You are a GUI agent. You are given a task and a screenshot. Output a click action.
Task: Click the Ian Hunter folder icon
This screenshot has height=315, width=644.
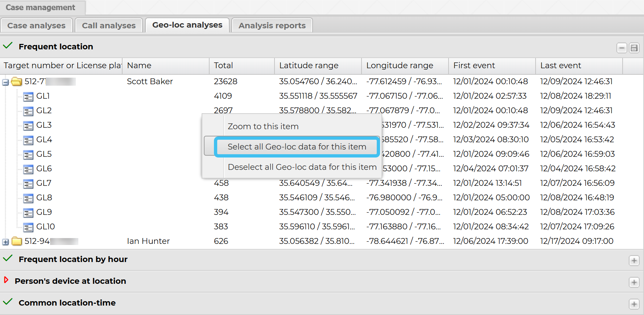[17, 241]
